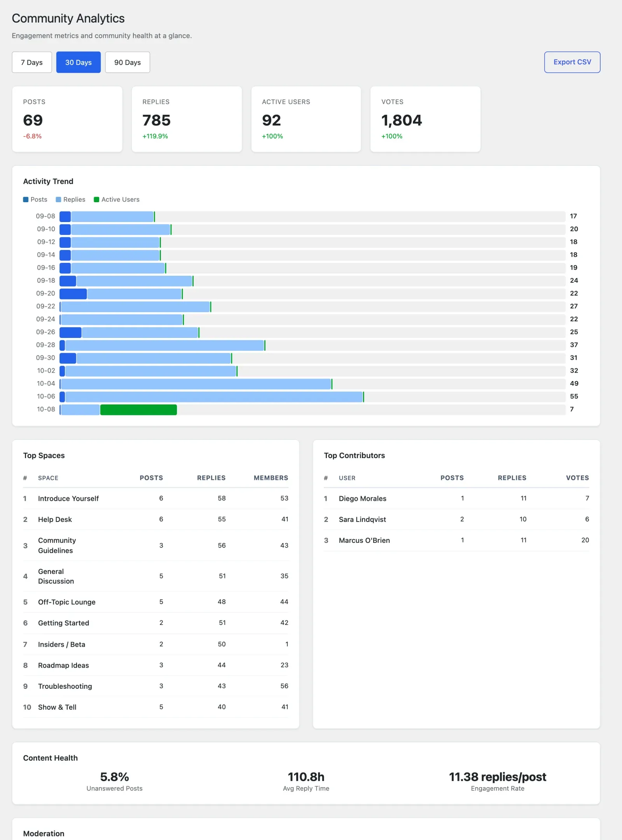Click 'Diego Morales' in Top Contributors
This screenshot has width=622, height=840.
point(362,499)
